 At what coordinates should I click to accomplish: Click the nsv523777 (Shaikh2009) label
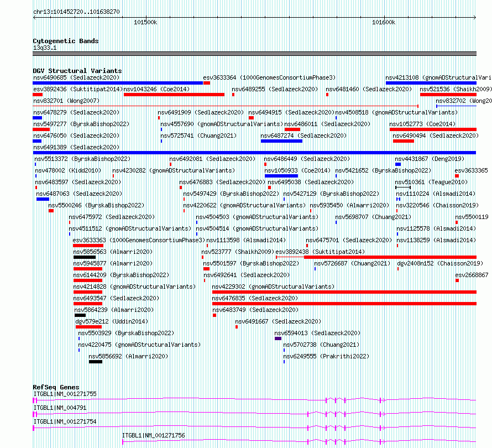pyautogui.click(x=238, y=252)
